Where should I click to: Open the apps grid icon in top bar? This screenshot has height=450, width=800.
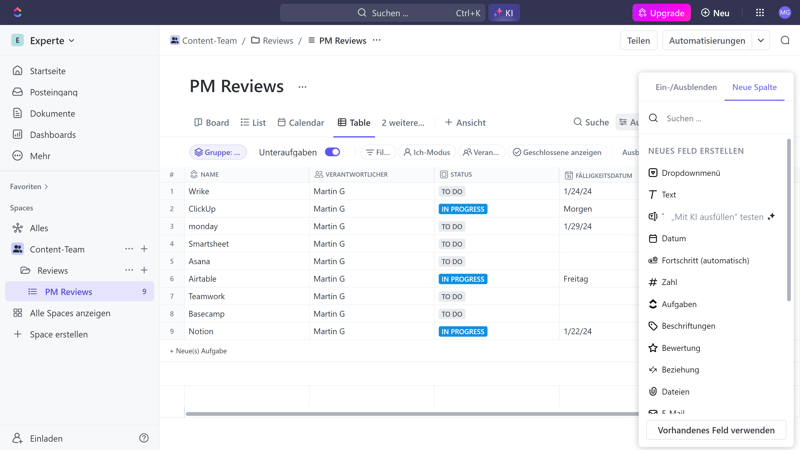(760, 13)
